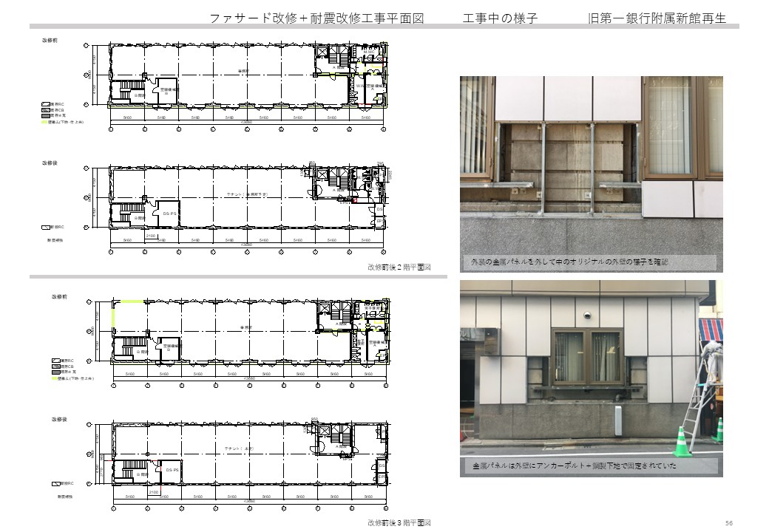Click the heading 旧第一銀行附属新館再生

[x=663, y=18]
